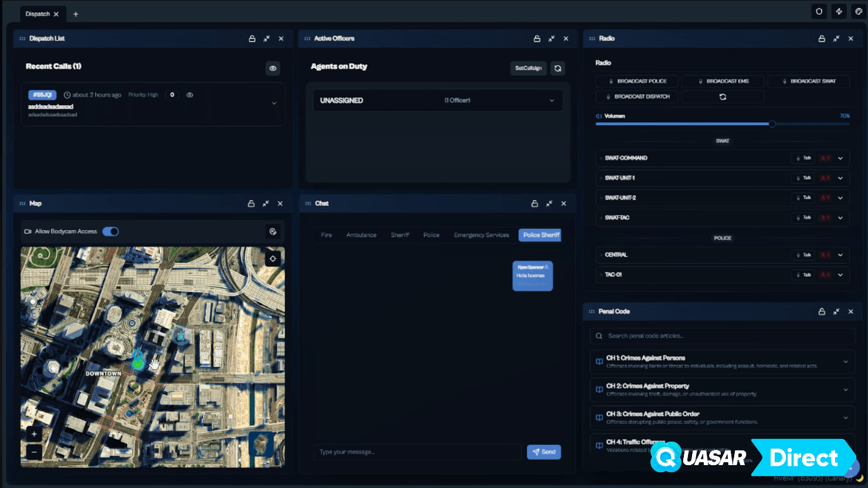868x488 pixels.
Task: Toggle Allow Bodycam Access switch
Action: [110, 232]
